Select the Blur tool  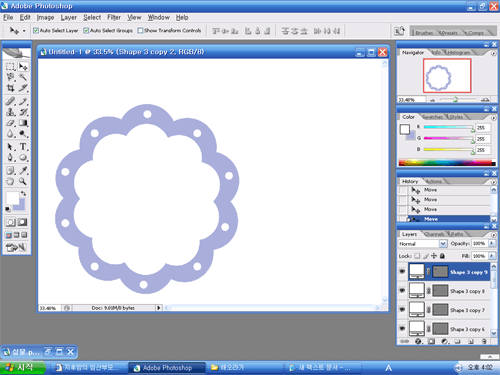[x=10, y=134]
